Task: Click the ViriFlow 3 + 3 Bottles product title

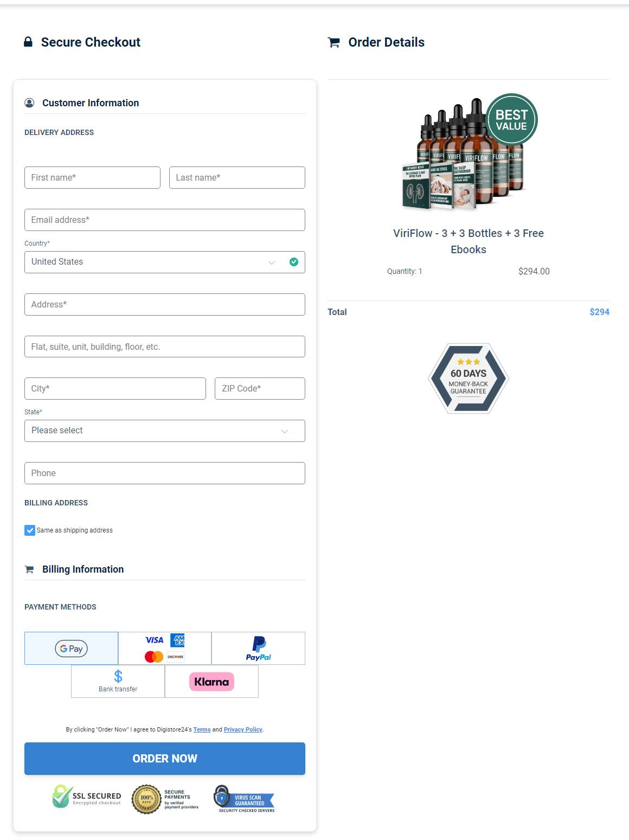Action: point(468,241)
